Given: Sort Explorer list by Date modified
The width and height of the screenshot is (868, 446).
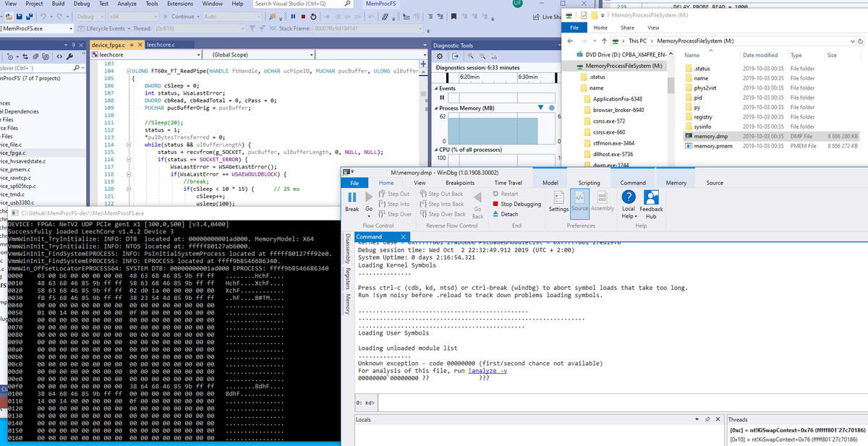Looking at the screenshot, I should pos(760,55).
